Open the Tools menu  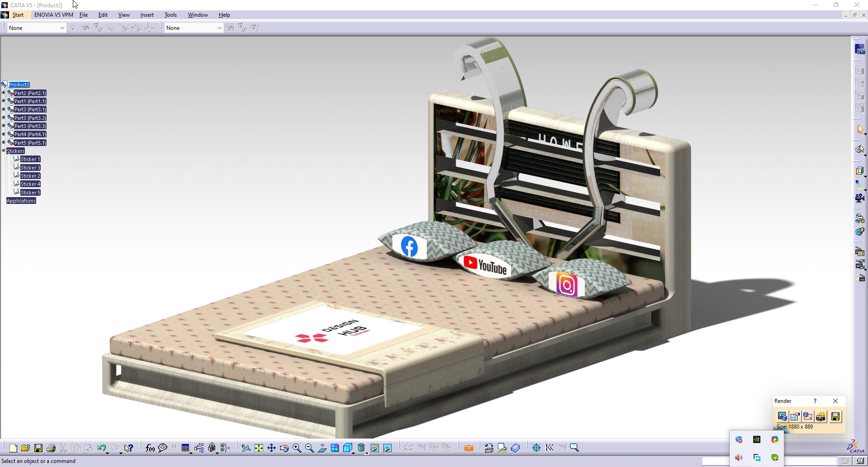click(170, 15)
